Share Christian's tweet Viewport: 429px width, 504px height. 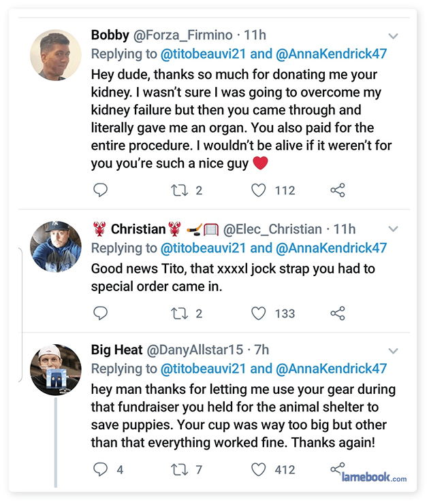pos(338,313)
